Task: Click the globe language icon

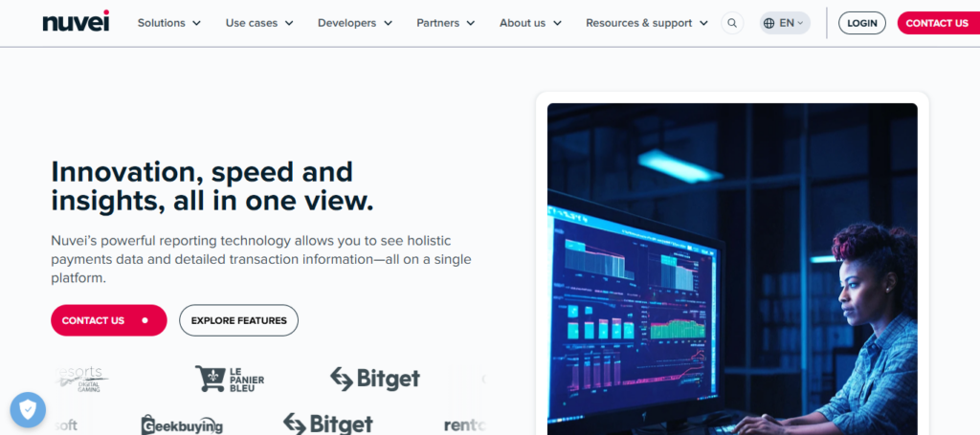Action: click(768, 23)
